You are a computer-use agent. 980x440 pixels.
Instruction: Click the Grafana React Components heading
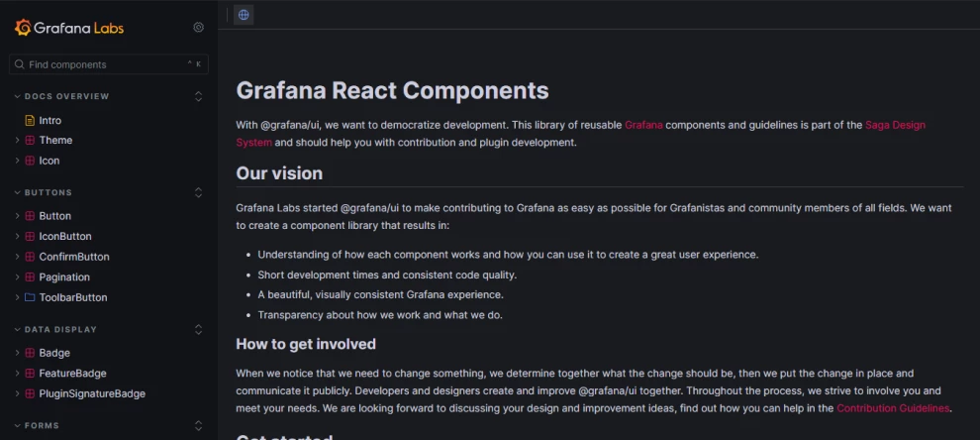[x=393, y=91]
